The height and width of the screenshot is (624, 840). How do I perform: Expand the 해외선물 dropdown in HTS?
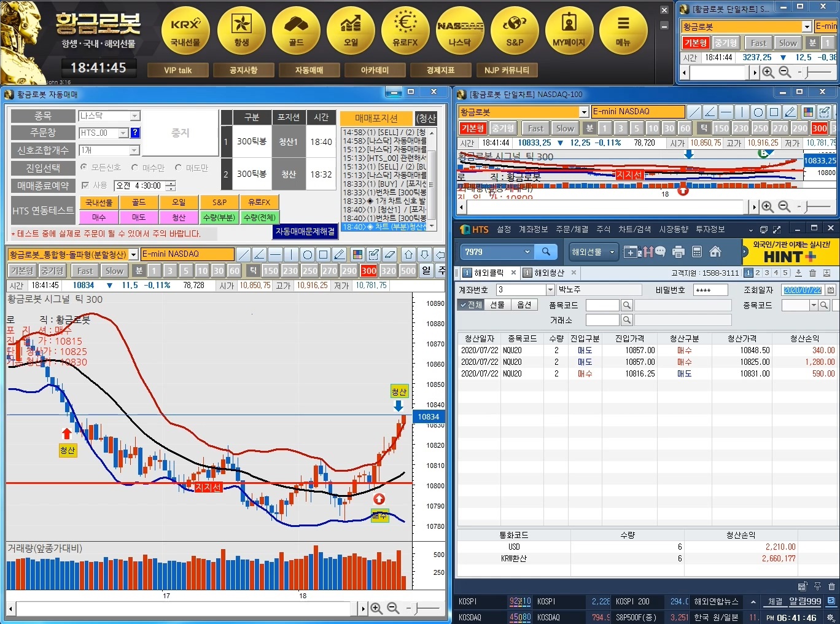612,252
